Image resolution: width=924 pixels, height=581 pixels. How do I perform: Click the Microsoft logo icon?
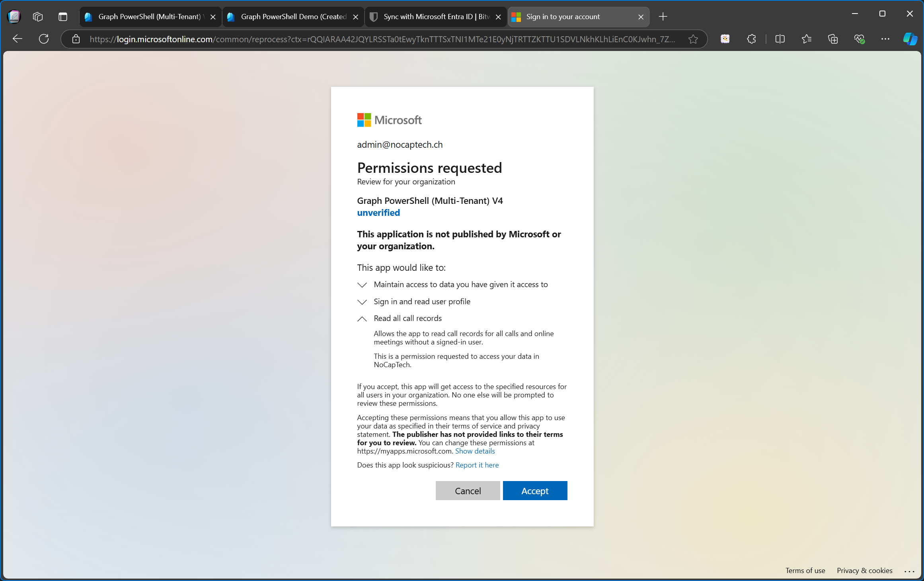(363, 120)
